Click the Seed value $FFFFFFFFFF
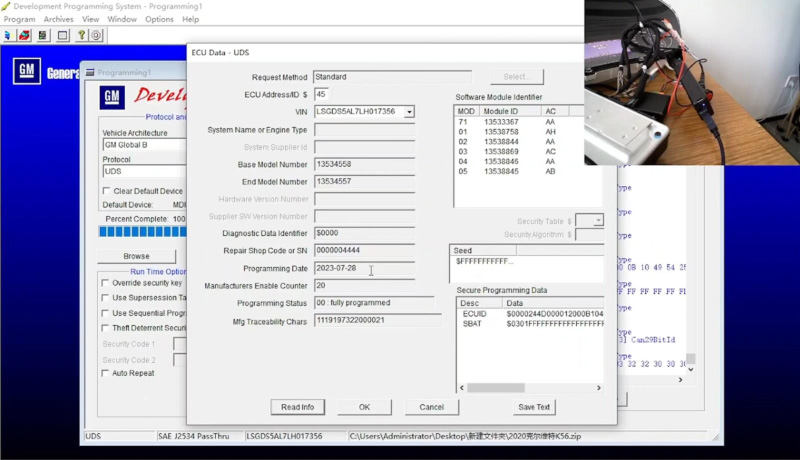 [x=485, y=262]
